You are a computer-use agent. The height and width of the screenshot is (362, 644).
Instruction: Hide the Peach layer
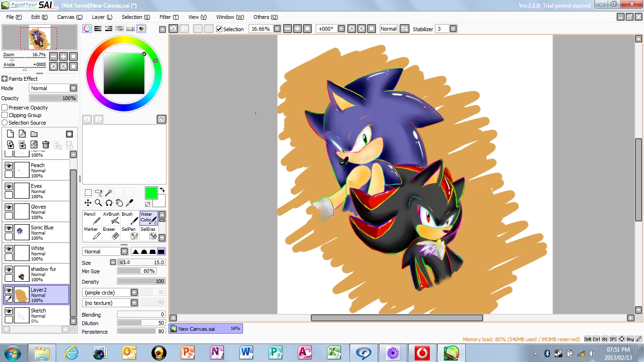pyautogui.click(x=8, y=166)
